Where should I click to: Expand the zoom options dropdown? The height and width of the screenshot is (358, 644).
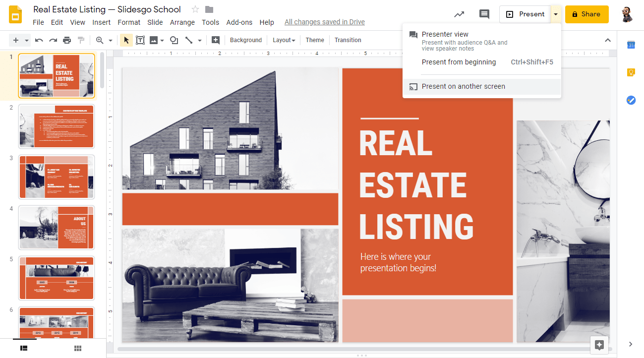tap(110, 40)
